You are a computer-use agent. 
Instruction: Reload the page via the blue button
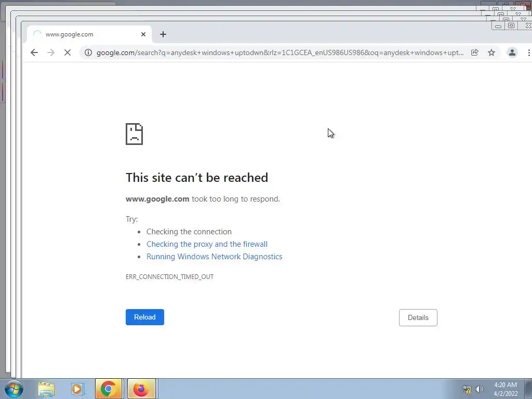pos(145,317)
